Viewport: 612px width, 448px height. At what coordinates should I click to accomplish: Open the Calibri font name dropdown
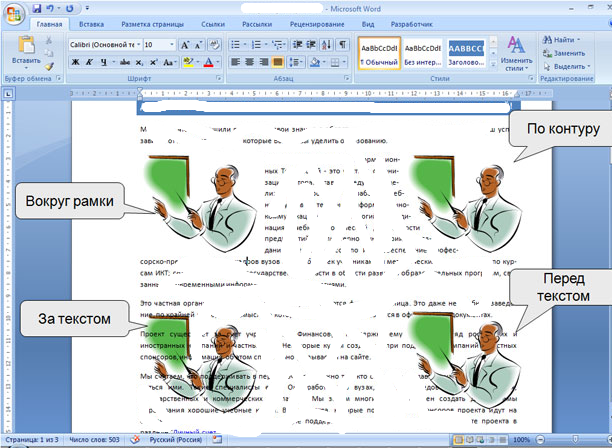pos(138,45)
